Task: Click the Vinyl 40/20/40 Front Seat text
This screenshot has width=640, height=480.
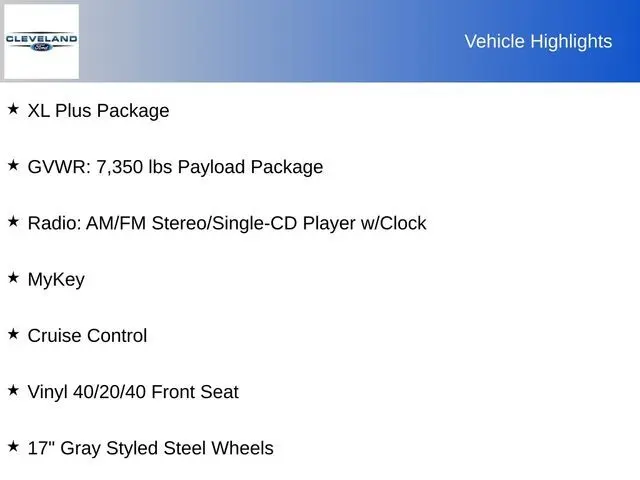Action: pos(133,392)
